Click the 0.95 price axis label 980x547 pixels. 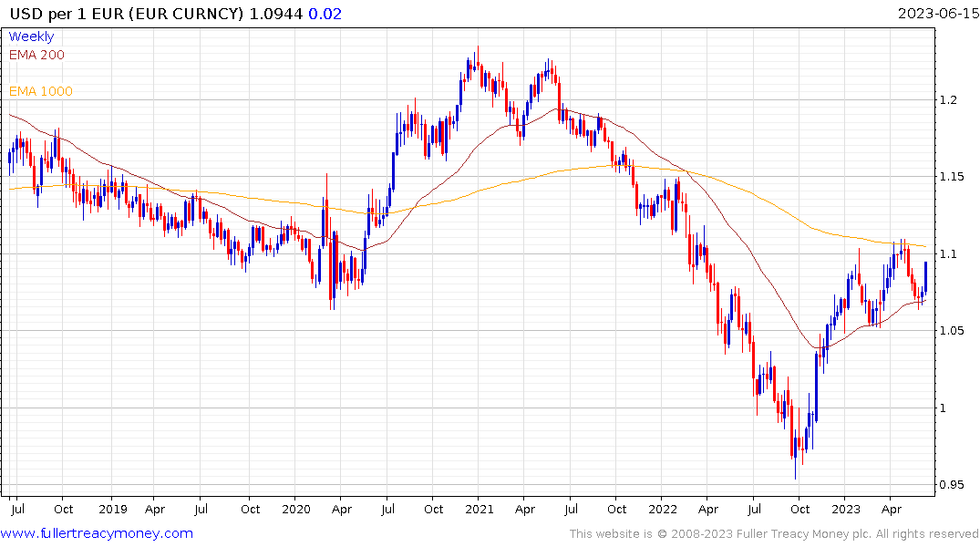point(951,485)
